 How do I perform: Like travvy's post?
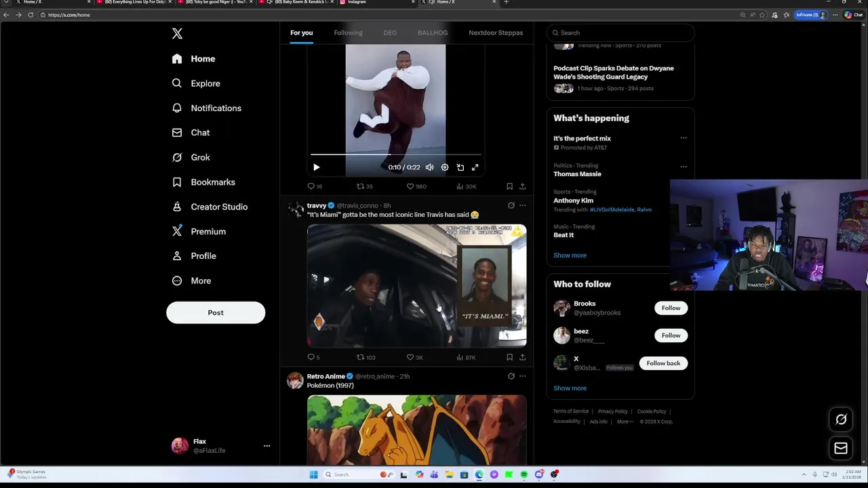coord(414,357)
